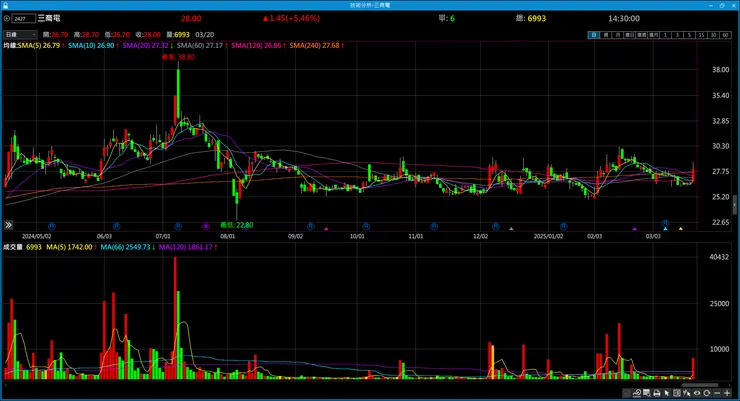
Task: Click the SMA(10) 26.90 moving average label
Action: pos(93,45)
